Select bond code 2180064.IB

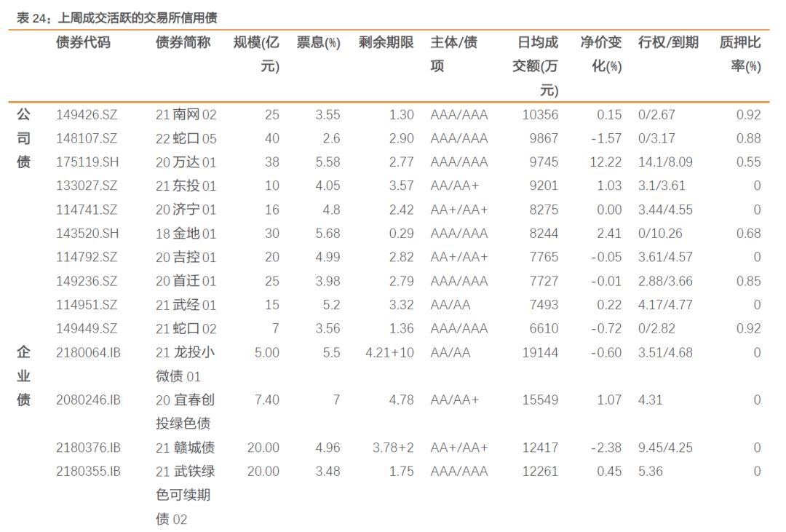pos(88,352)
